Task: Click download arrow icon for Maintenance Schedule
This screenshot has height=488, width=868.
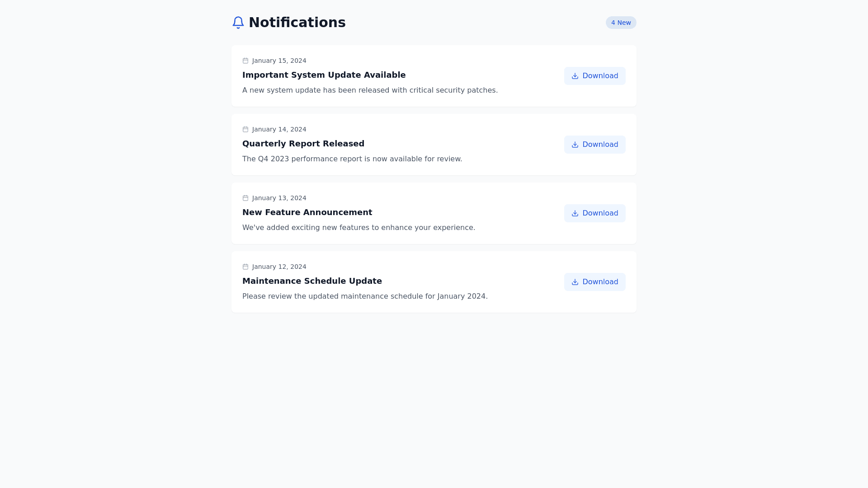Action: point(575,282)
